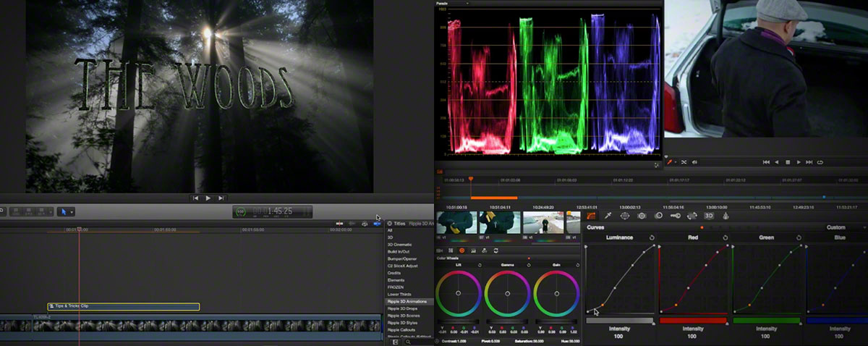Select 3D Cinematic titles category
Image resolution: width=868 pixels, height=346 pixels.
coord(400,245)
